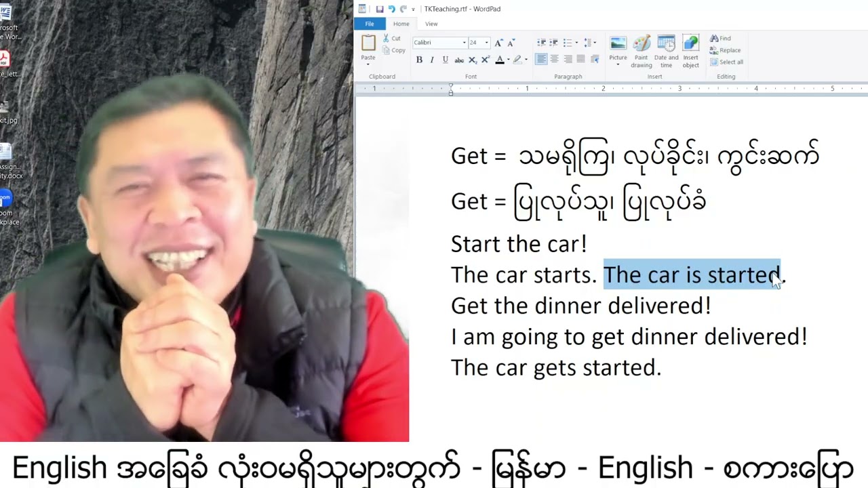Apply the text color A button
The image size is (868, 488).
point(499,60)
